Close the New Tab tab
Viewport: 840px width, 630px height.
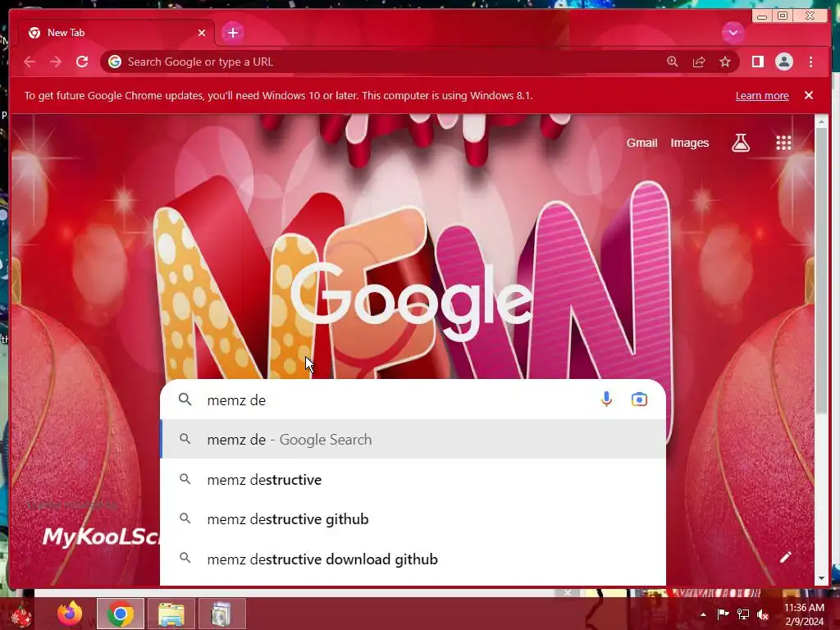click(202, 33)
